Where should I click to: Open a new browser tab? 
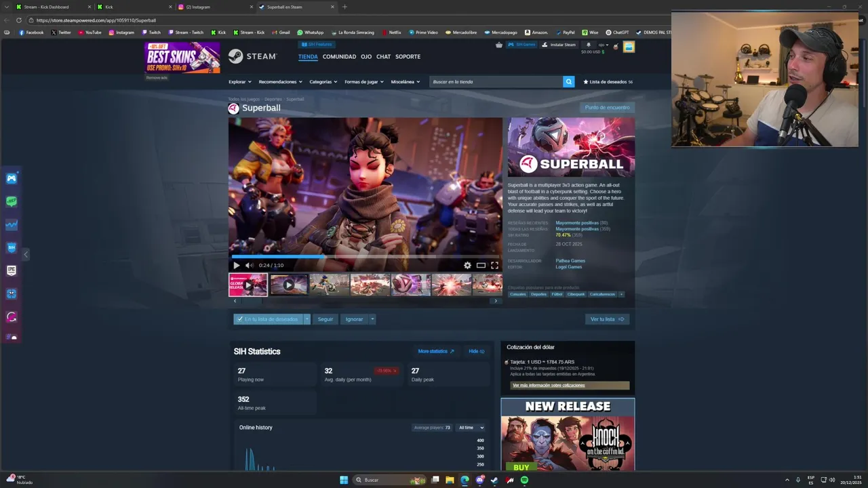coord(344,7)
